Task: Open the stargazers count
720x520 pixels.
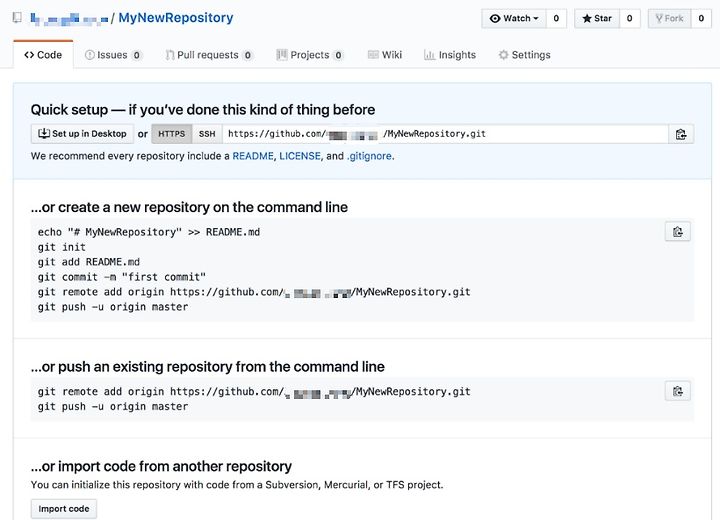Action: point(630,18)
